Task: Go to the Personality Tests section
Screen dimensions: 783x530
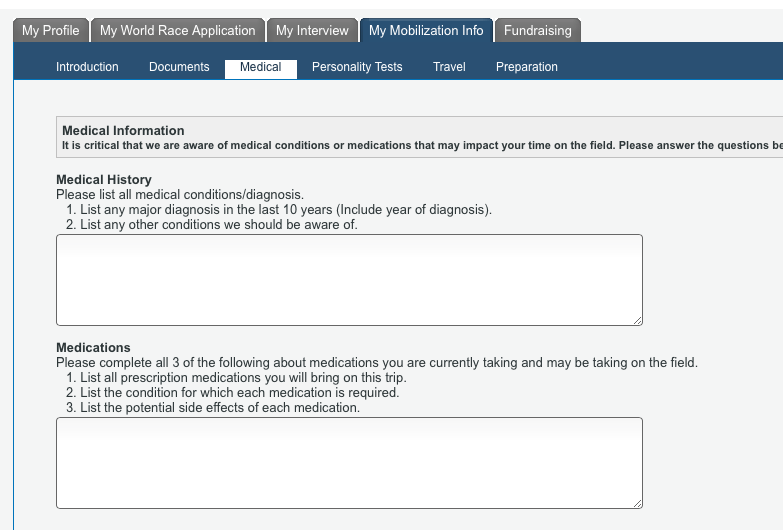Action: [357, 67]
